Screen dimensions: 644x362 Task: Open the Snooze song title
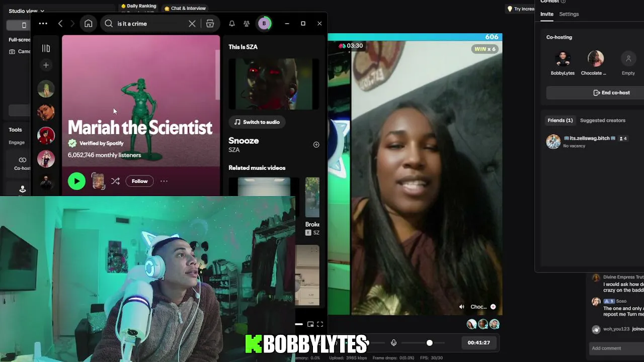tap(244, 141)
